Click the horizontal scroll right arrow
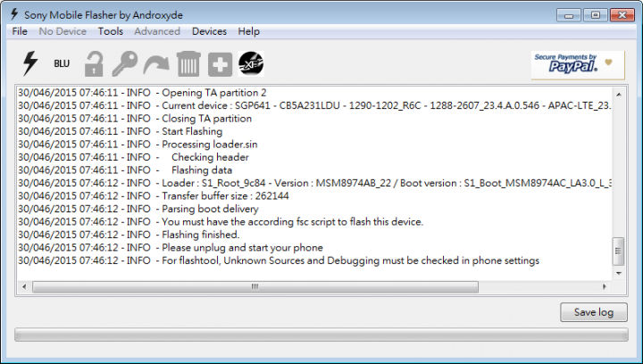The image size is (643, 364). [605, 286]
